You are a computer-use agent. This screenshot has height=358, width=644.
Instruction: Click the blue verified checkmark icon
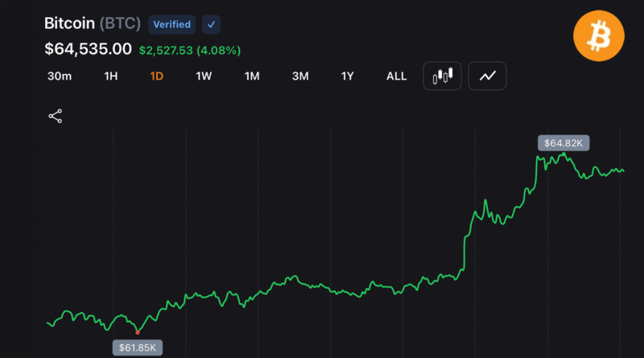pos(211,25)
